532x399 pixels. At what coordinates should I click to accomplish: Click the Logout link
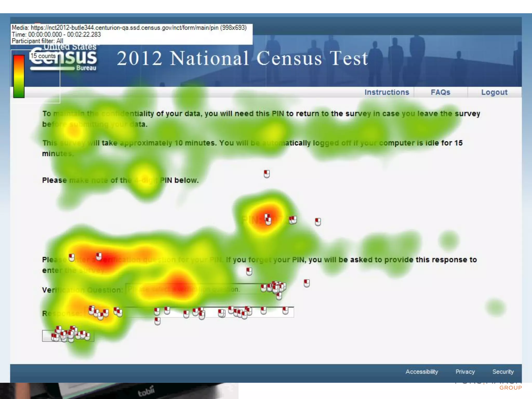click(494, 92)
